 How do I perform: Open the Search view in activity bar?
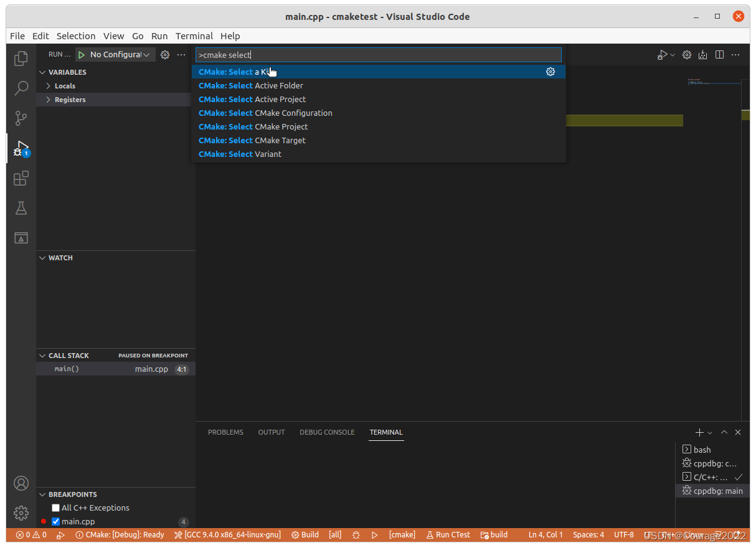pyautogui.click(x=21, y=88)
